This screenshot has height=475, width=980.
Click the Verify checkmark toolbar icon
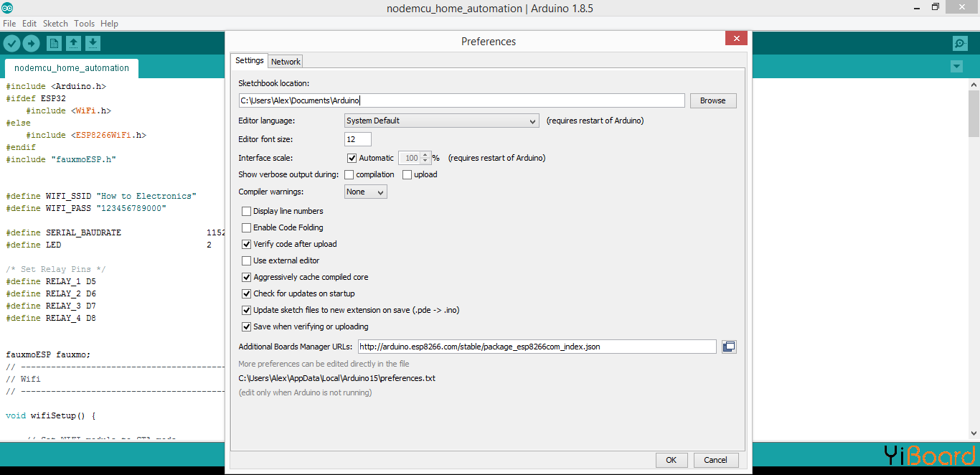[x=11, y=44]
